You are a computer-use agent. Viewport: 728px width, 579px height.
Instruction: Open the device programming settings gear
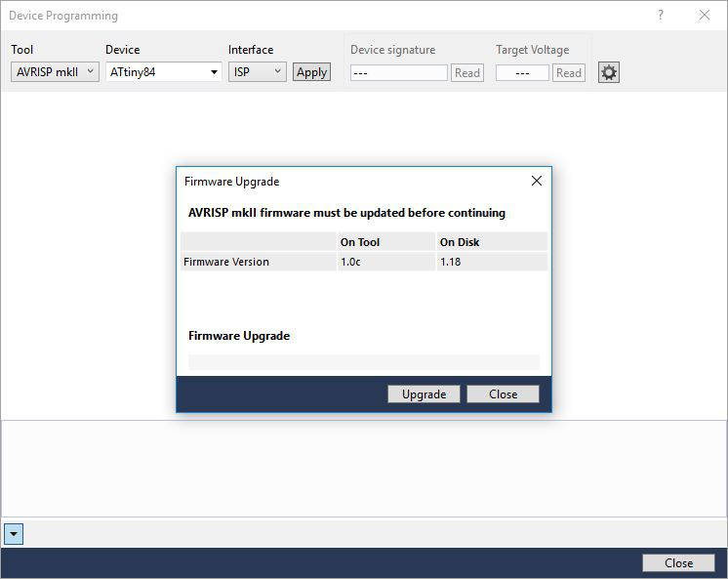pyautogui.click(x=609, y=72)
